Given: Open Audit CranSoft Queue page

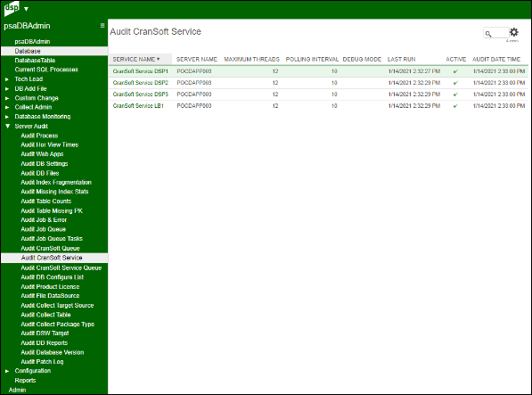Looking at the screenshot, I should (50, 249).
